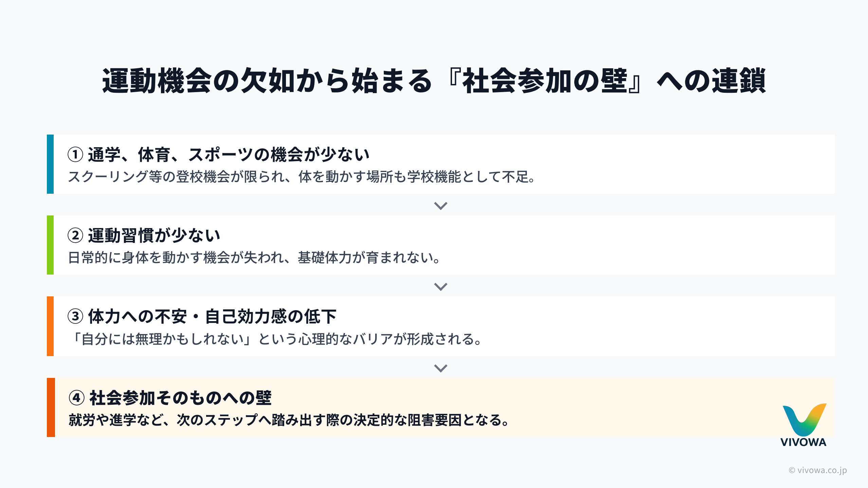Screen dimensions: 868x488
Task: Click the sentence 就労や進学など、次のステップへ
Action: tap(289, 420)
